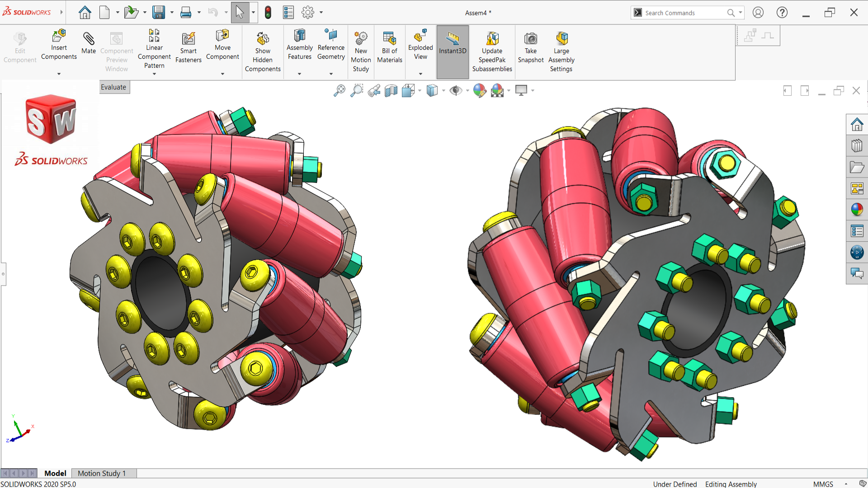The height and width of the screenshot is (488, 868).
Task: Click the Evaluate tab in ribbon
Action: (x=114, y=86)
